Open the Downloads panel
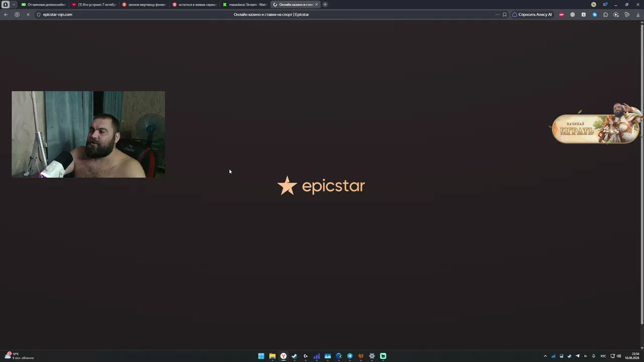644x362 pixels. pos(638,15)
